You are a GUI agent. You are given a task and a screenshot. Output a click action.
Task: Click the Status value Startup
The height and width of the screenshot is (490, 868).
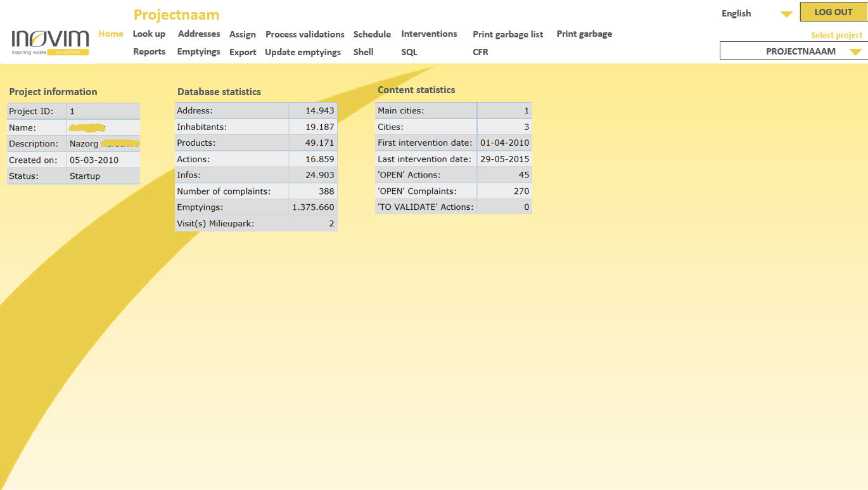click(85, 176)
